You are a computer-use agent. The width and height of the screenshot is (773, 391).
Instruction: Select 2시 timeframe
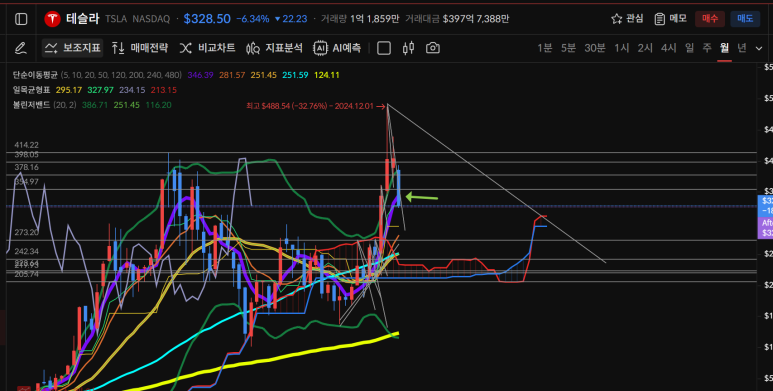(x=645, y=48)
